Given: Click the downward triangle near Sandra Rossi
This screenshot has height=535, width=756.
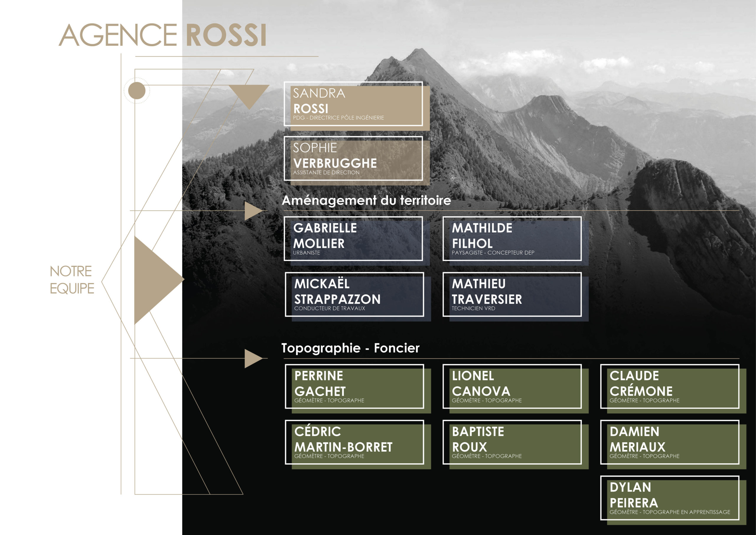Looking at the screenshot, I should click(249, 97).
